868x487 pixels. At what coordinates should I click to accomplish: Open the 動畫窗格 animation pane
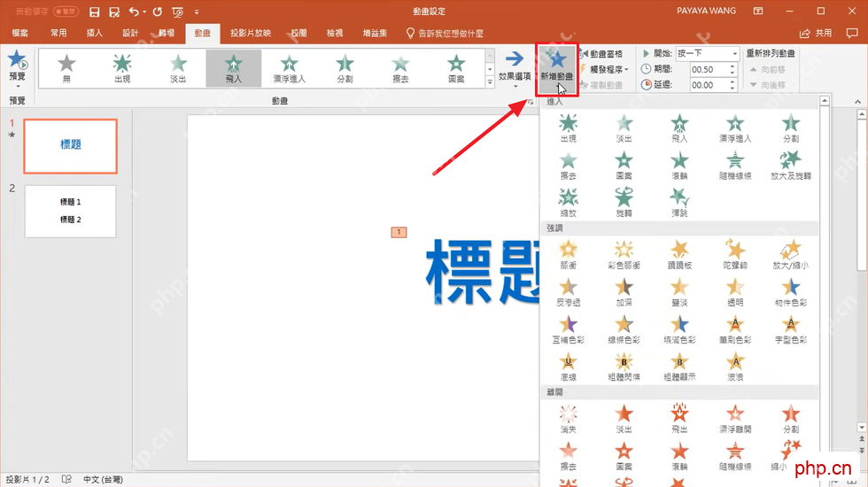click(601, 54)
